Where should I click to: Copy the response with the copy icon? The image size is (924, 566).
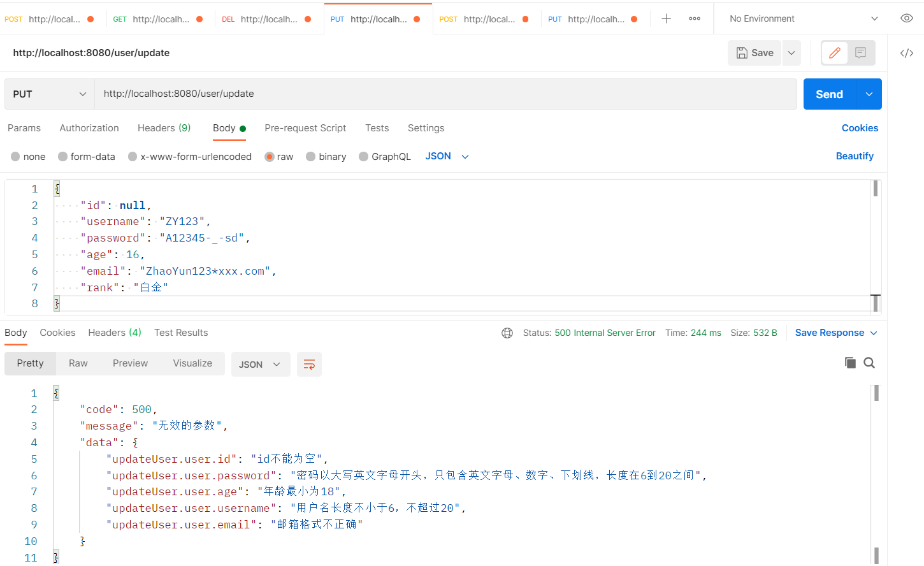[850, 363]
